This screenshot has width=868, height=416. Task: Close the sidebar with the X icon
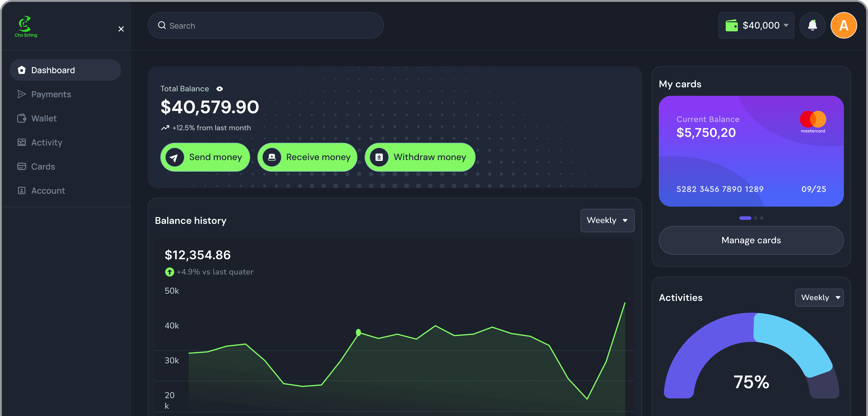click(121, 29)
